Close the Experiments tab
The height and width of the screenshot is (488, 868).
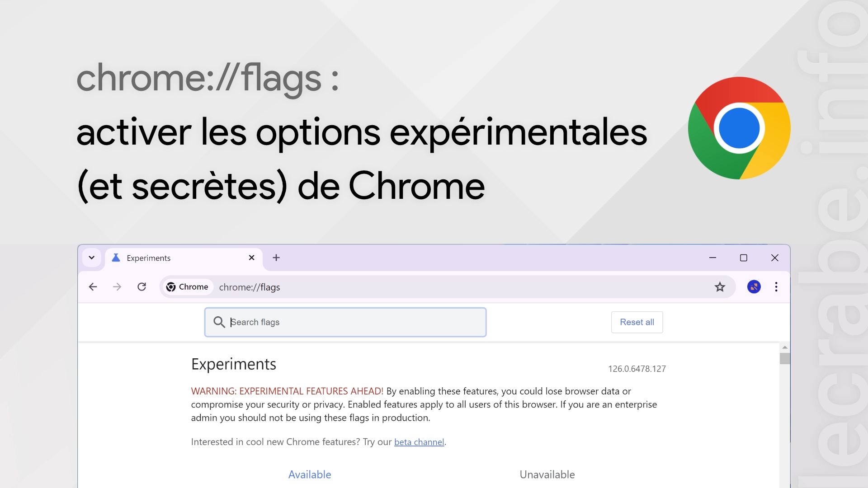point(252,258)
